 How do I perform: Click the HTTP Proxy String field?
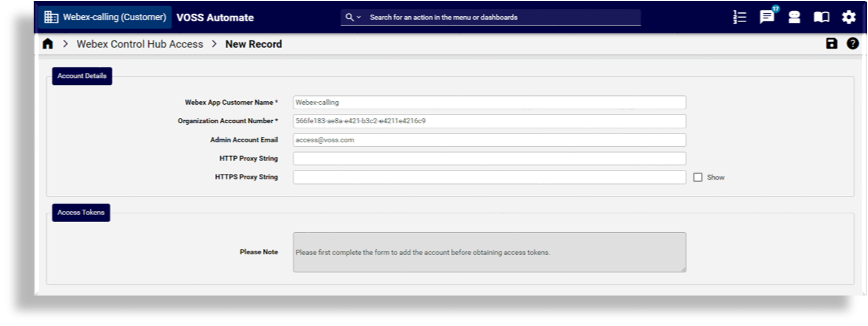pyautogui.click(x=489, y=158)
